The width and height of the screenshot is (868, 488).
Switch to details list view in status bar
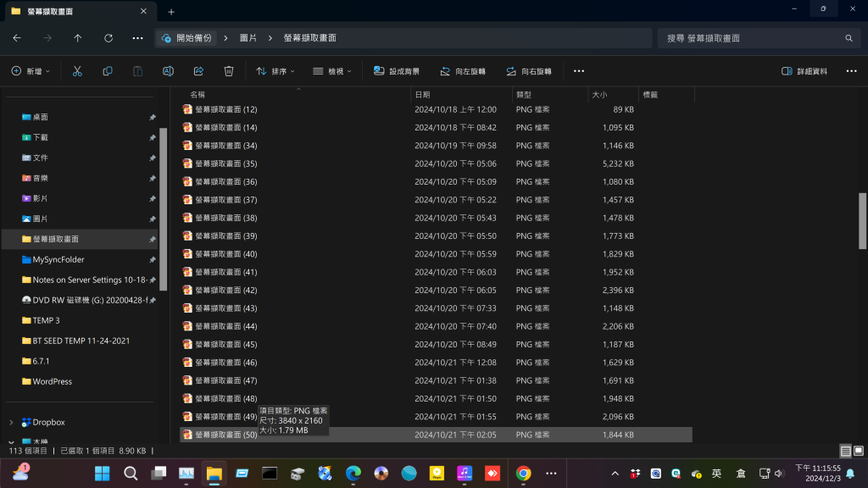pos(844,451)
